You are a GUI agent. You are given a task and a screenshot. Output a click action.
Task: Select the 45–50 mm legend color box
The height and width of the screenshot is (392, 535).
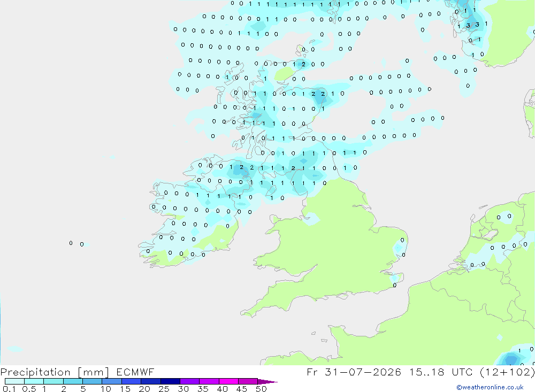[248, 381]
